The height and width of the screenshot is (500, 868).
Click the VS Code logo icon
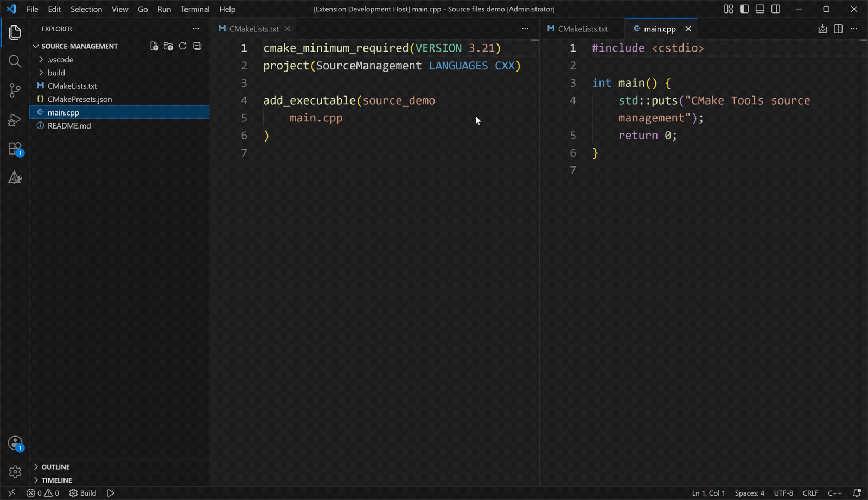[11, 9]
